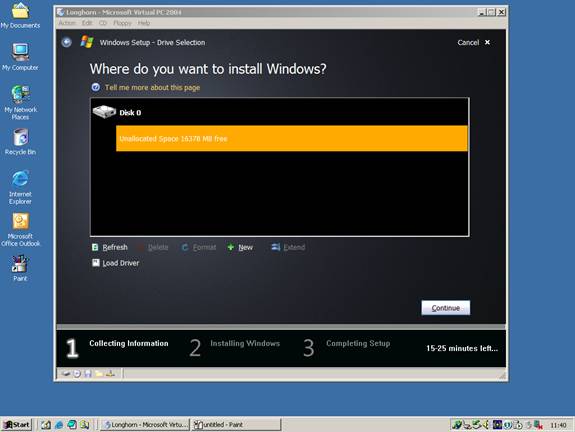Click the Installing Windows step label
The image size is (575, 432).
tap(245, 344)
